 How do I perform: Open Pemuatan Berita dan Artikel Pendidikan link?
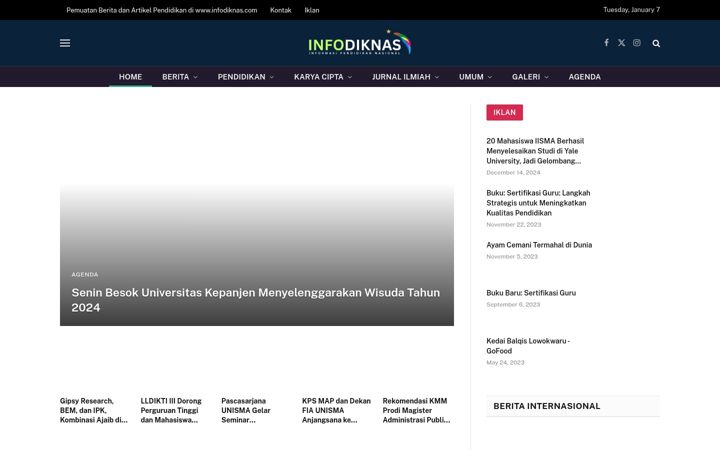tap(162, 10)
